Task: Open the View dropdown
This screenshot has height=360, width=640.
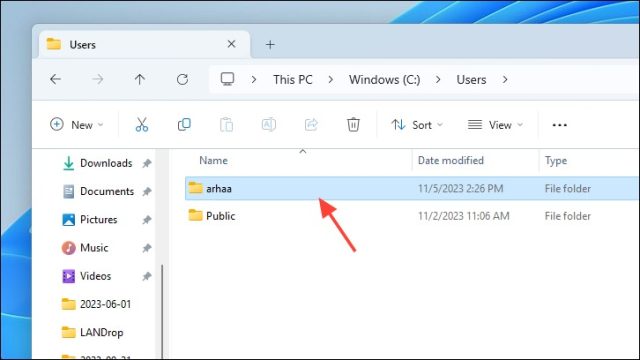Action: point(495,125)
